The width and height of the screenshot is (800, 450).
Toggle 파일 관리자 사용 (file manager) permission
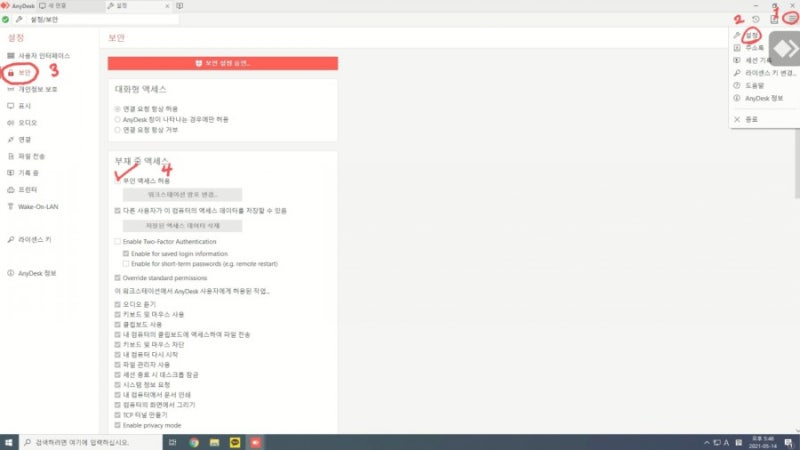click(117, 365)
